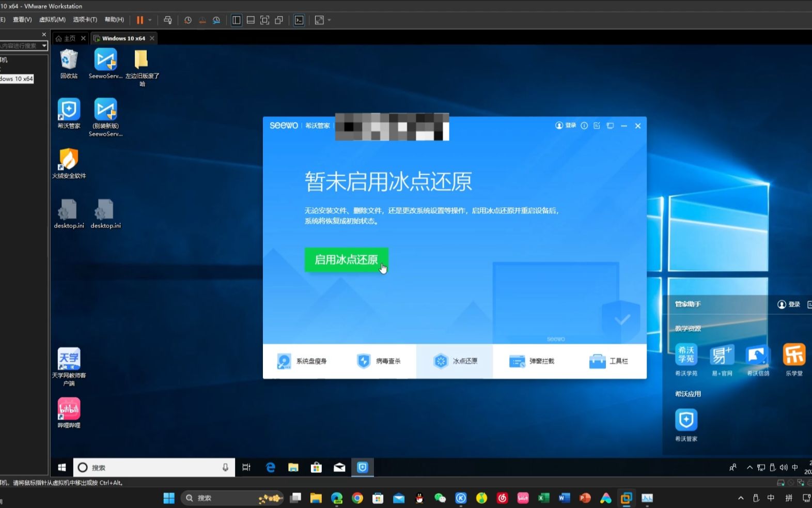Open the 帮助(H) menu
The width and height of the screenshot is (812, 508).
click(x=114, y=20)
